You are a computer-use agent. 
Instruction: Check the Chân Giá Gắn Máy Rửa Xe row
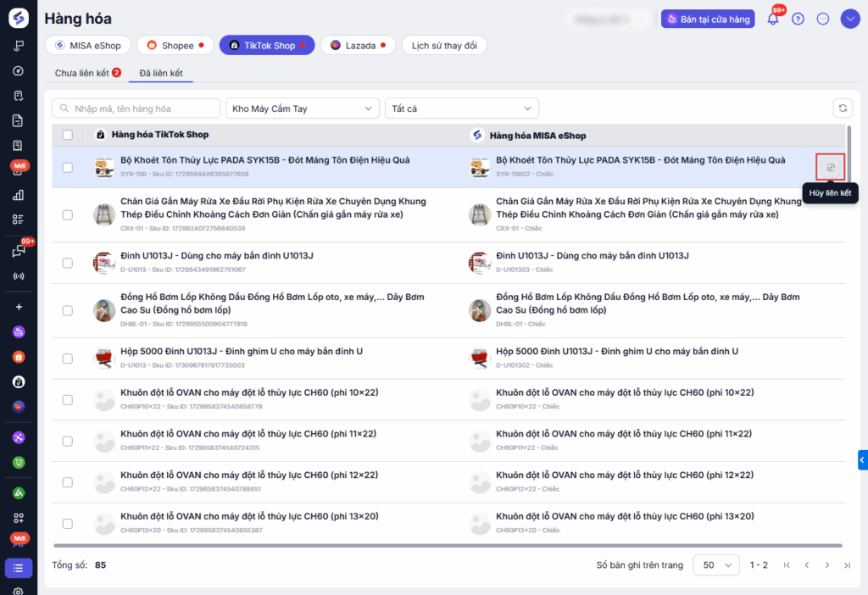pyautogui.click(x=68, y=214)
